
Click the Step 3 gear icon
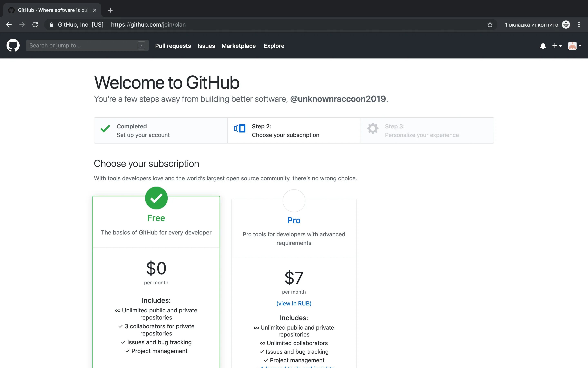click(x=373, y=128)
